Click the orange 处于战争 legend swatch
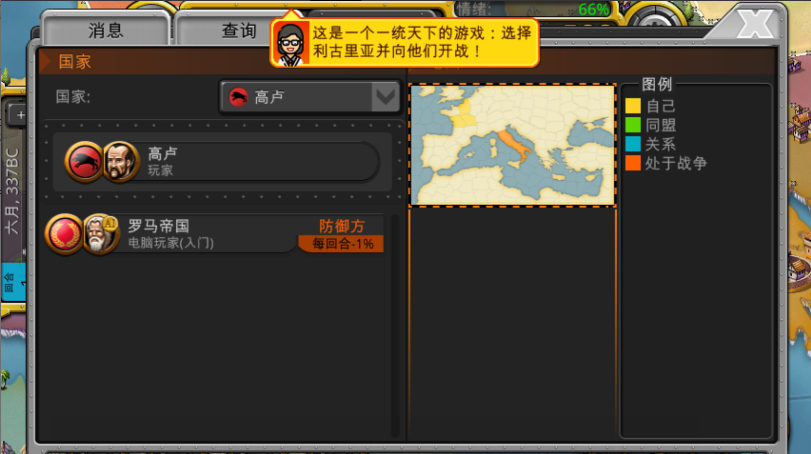811x454 pixels. 632,163
